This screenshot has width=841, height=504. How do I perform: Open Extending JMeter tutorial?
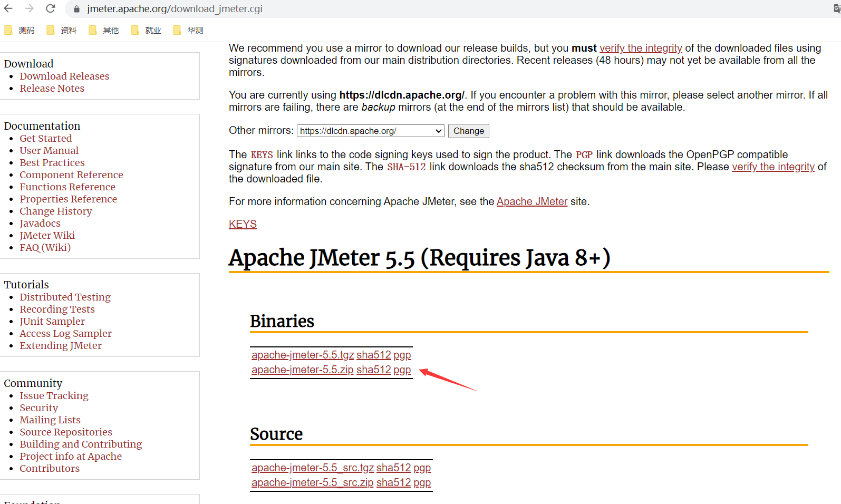[x=61, y=345]
